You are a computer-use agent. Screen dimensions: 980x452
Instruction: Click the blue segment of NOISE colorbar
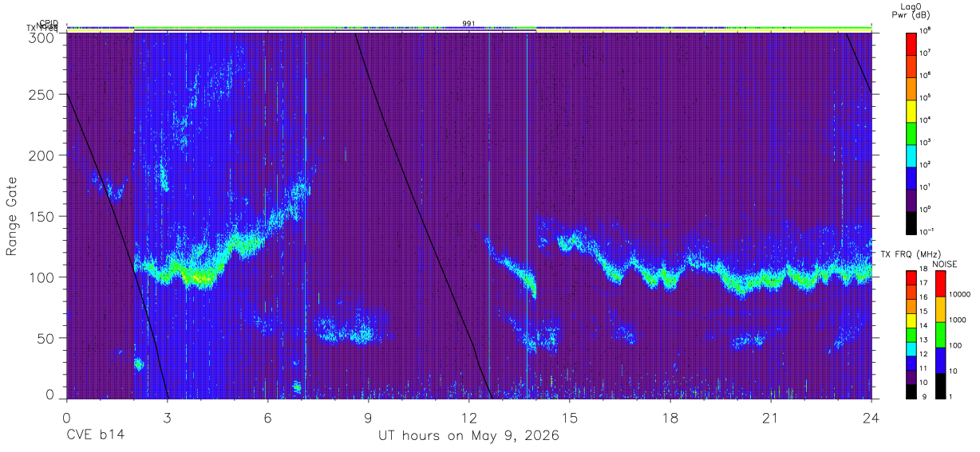tap(940, 360)
